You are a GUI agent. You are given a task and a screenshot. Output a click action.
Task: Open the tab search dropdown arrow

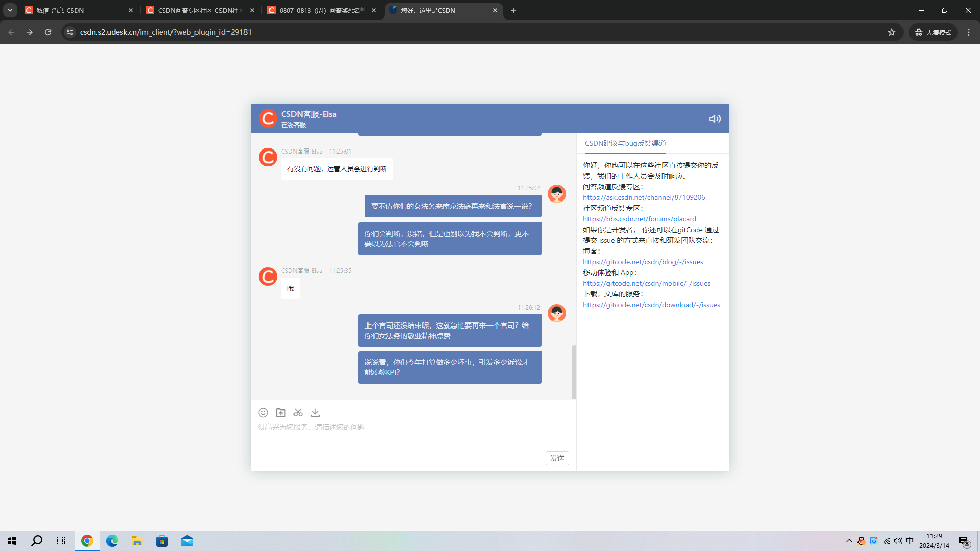click(x=10, y=10)
